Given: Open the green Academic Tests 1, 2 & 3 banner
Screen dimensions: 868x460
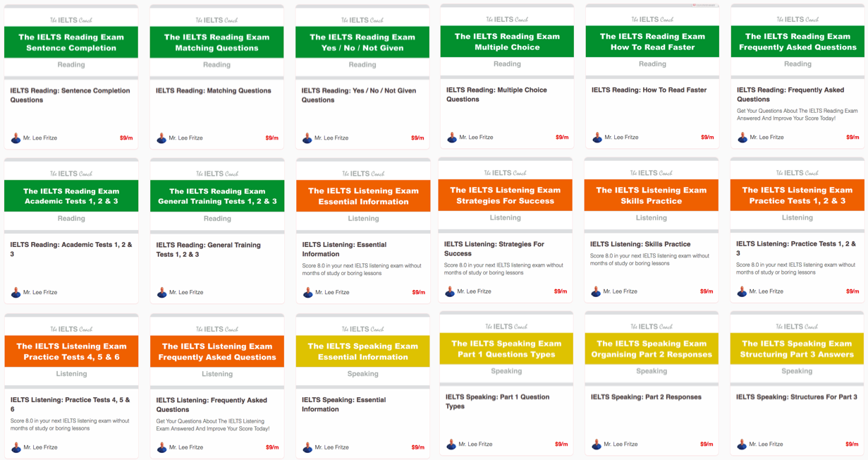Looking at the screenshot, I should (x=71, y=196).
